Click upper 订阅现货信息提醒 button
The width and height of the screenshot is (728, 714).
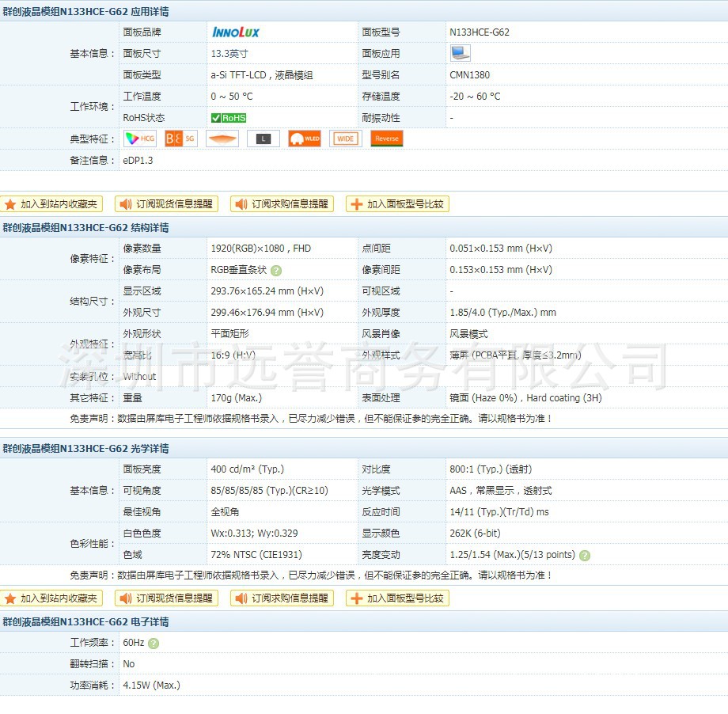(x=166, y=204)
